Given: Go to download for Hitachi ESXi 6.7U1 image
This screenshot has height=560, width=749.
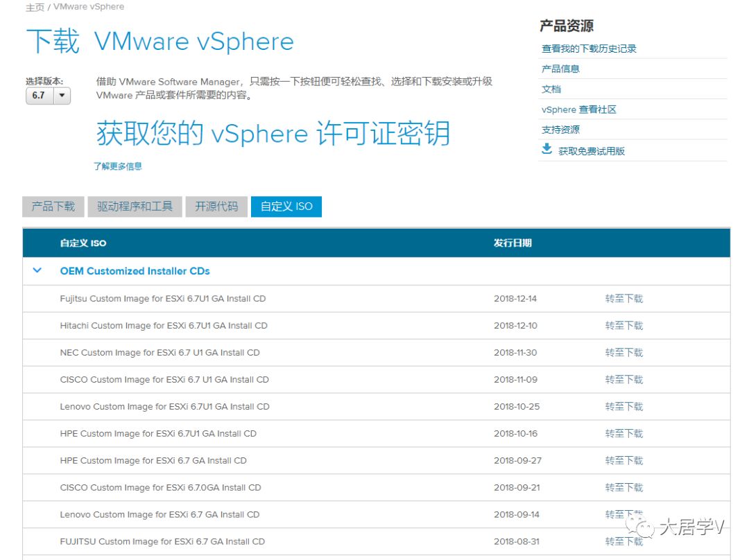Looking at the screenshot, I should 624,326.
